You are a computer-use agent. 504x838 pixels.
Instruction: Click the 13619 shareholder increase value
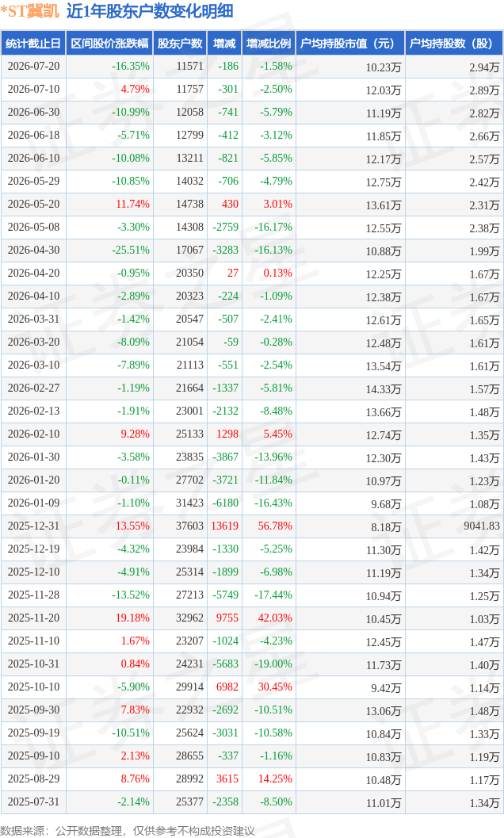pyautogui.click(x=224, y=526)
